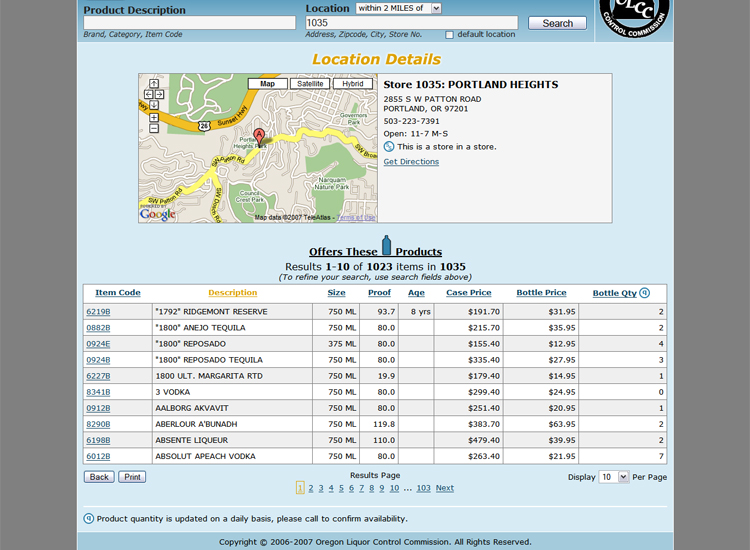Sort by Item Code column
The width and height of the screenshot is (750, 550).
tap(118, 293)
